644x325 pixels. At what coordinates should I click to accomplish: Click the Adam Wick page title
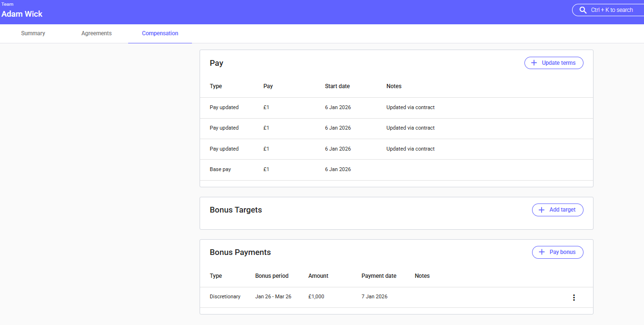[22, 14]
